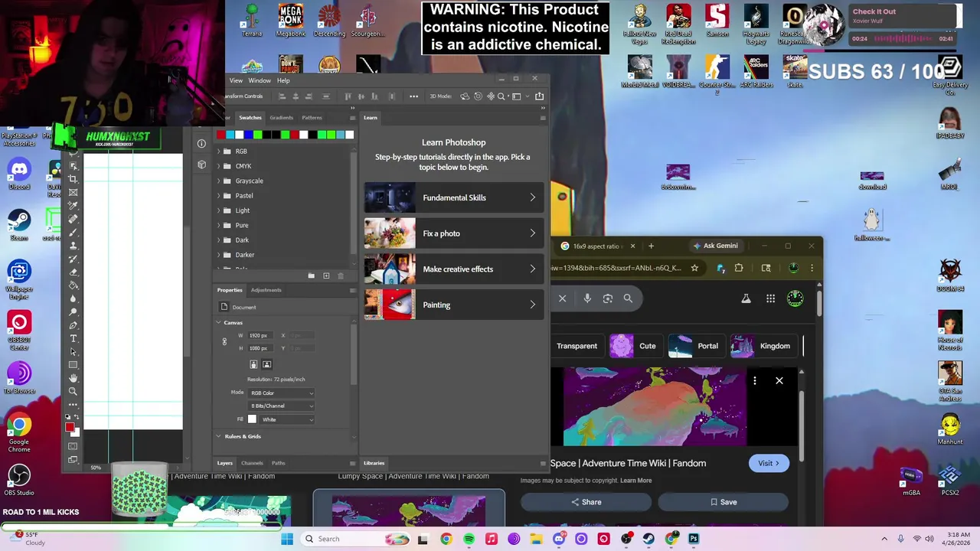Click the align left edges icon
The image size is (980, 551).
click(x=282, y=96)
